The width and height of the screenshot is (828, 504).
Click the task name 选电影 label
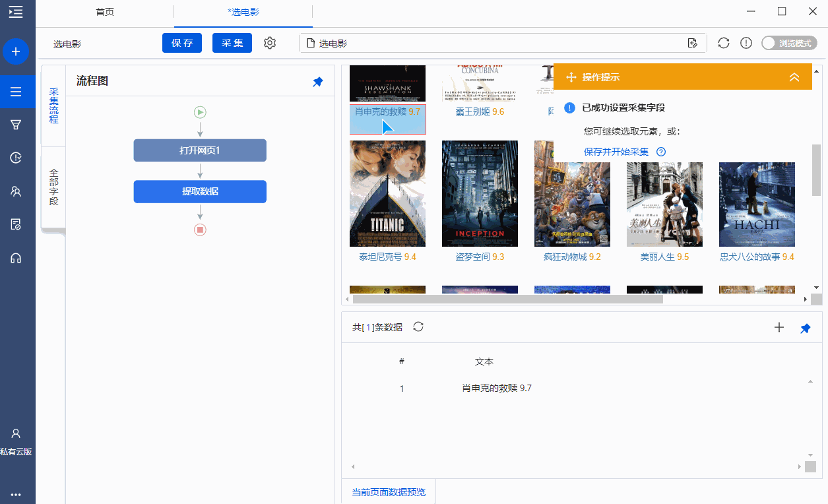pos(67,44)
